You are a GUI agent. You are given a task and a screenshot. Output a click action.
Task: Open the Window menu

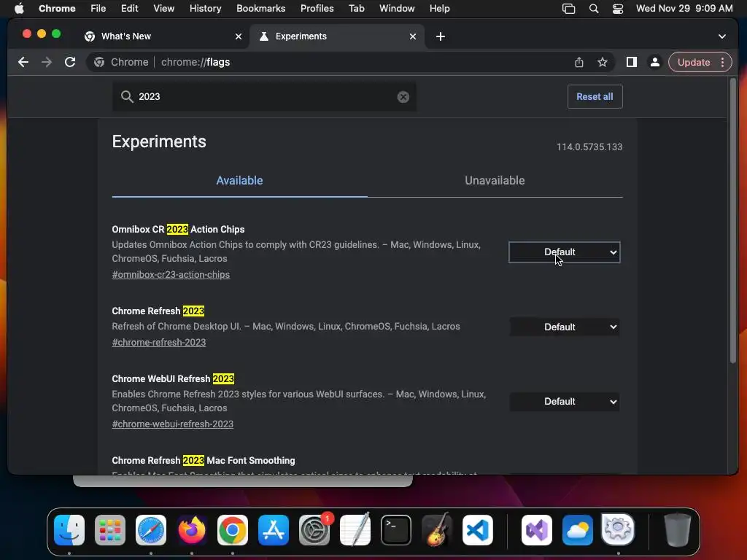(x=397, y=9)
